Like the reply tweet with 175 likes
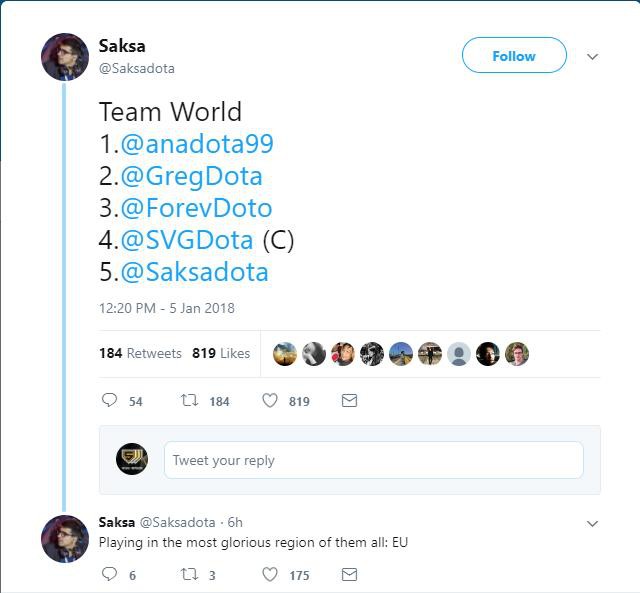Viewport: 640px width, 593px height. click(x=270, y=575)
